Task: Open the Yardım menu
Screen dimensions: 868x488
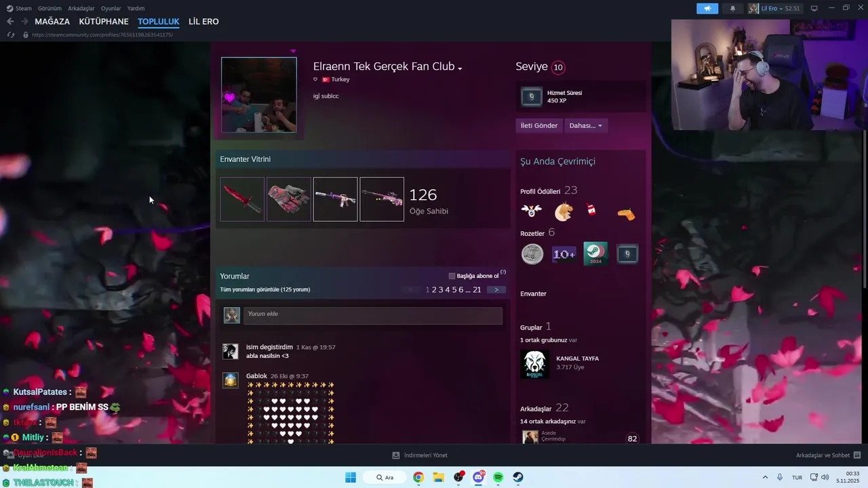Action: tap(136, 8)
